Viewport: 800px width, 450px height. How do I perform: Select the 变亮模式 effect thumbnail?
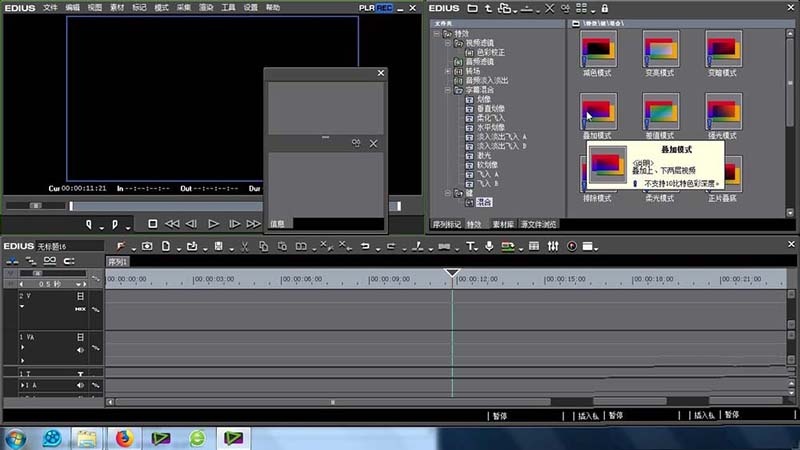[x=662, y=48]
